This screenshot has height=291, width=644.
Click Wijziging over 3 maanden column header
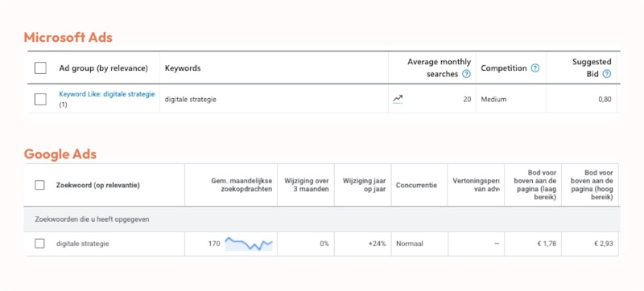307,185
